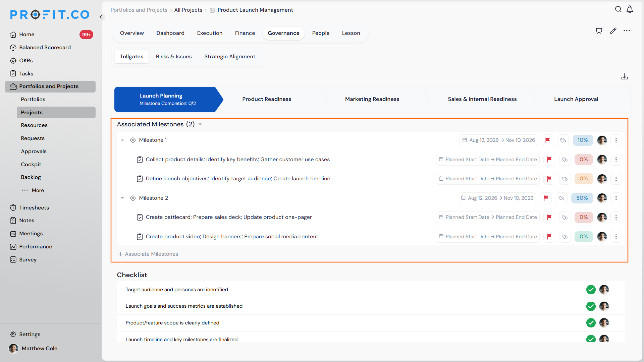644x362 pixels.
Task: Open OKRs from the sidebar
Action: point(26,61)
